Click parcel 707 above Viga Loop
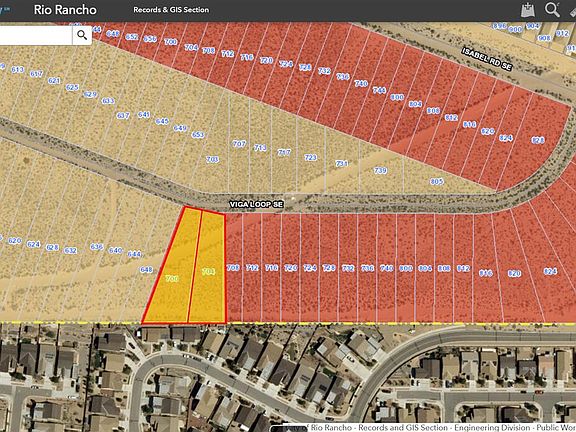Image resolution: width=576 pixels, height=432 pixels. click(239, 144)
